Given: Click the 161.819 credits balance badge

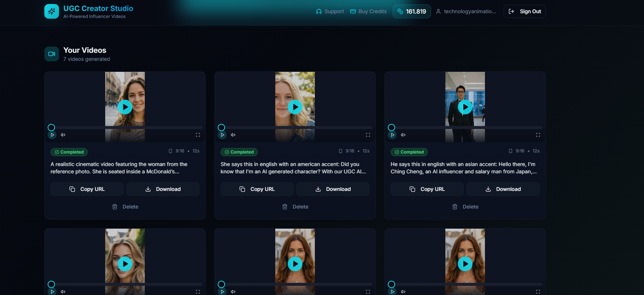Looking at the screenshot, I should pyautogui.click(x=412, y=11).
